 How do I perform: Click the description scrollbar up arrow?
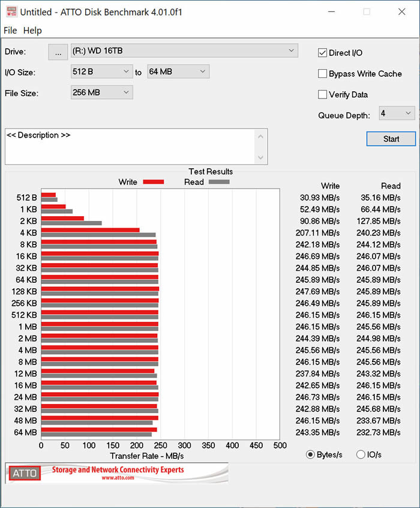coord(260,137)
